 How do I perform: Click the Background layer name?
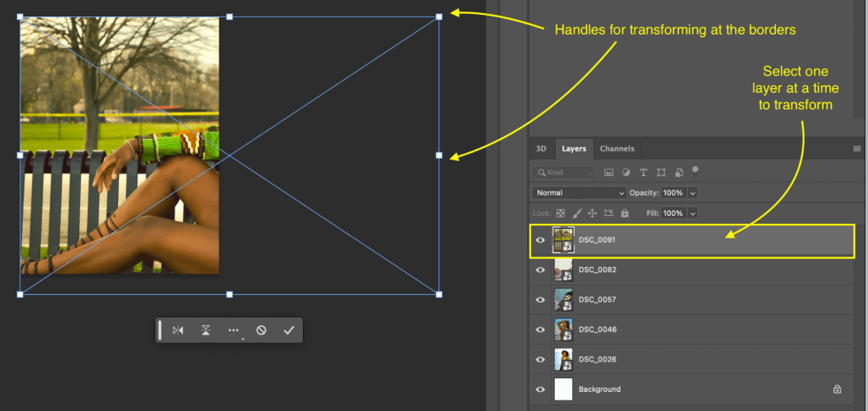[600, 389]
